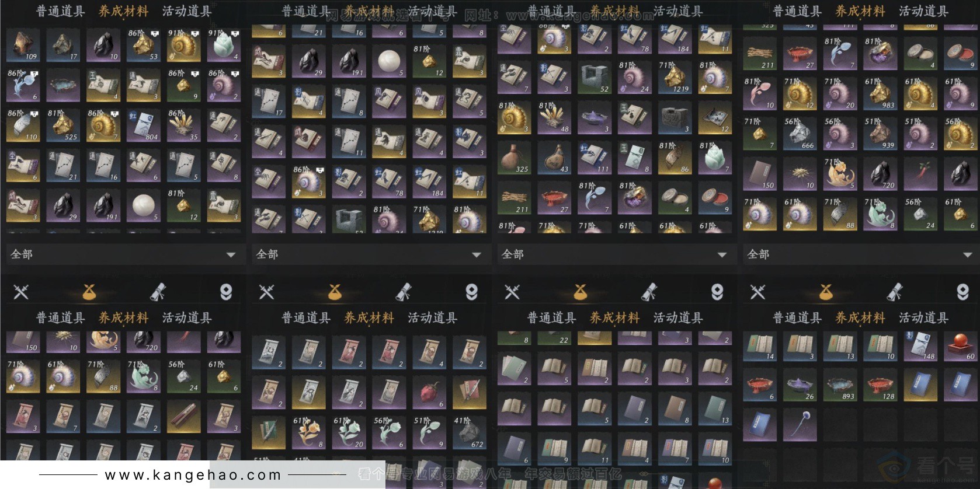
Task: Switch to 普通道具 tab in bottom-right panel
Action: (x=797, y=317)
